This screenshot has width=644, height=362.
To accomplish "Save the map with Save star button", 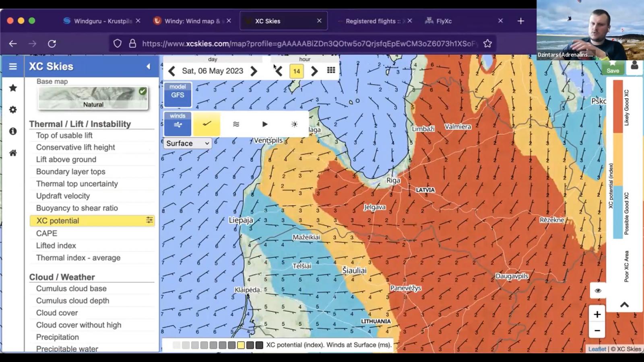I will pos(613,67).
